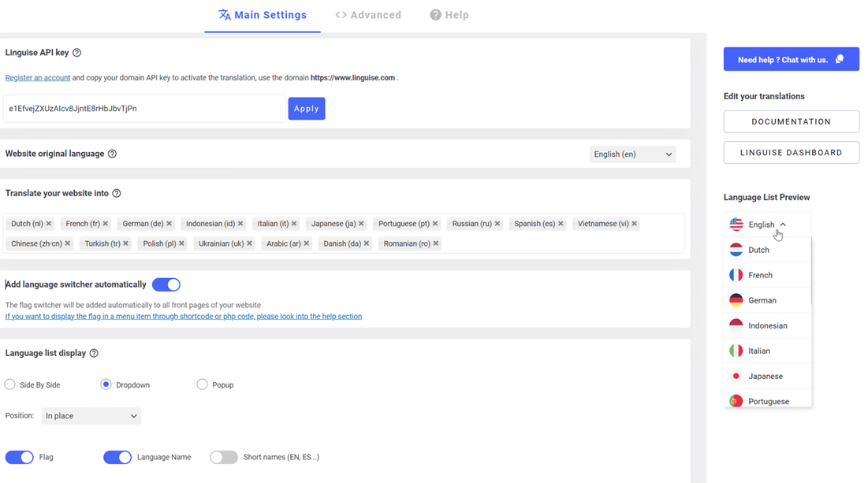Choose the Dropdown display radio button

coord(106,385)
